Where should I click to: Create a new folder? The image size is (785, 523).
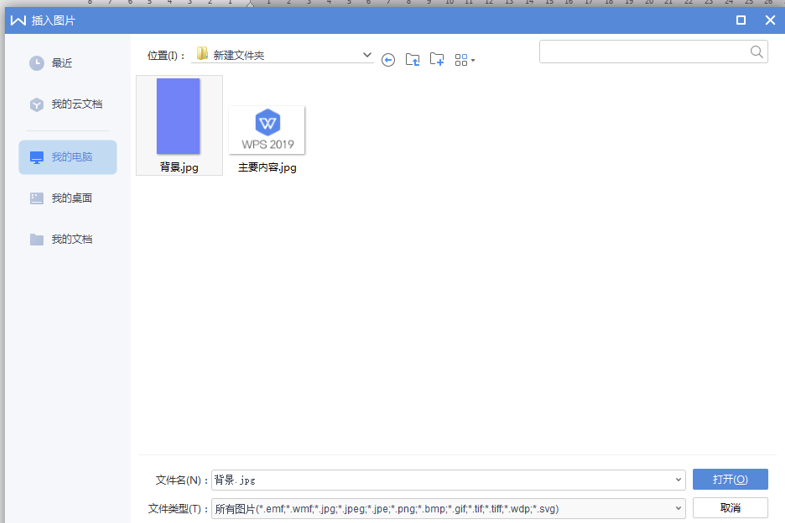click(437, 60)
